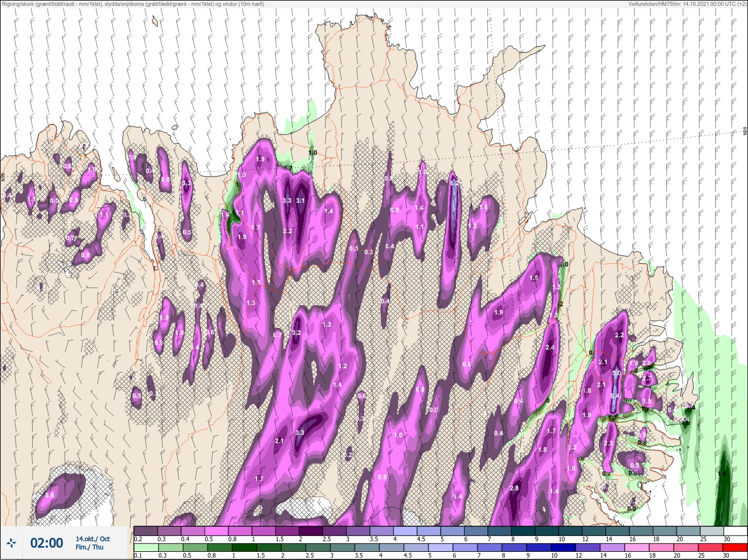The image size is (748, 560).
Task: Click the '0.2' label in top legend row
Action: click(138, 539)
